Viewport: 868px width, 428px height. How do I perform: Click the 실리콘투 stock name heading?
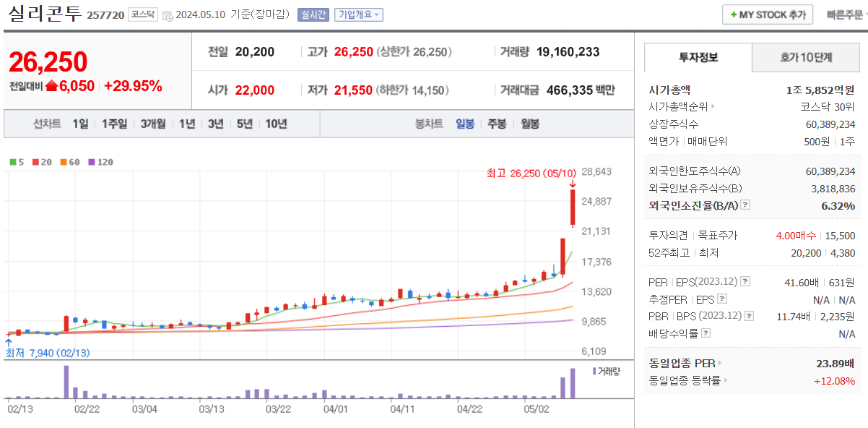click(43, 14)
